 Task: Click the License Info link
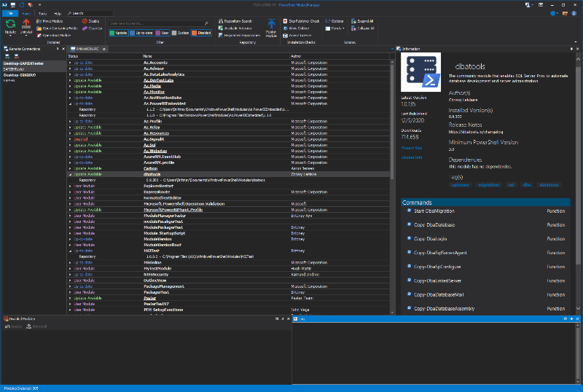412,157
